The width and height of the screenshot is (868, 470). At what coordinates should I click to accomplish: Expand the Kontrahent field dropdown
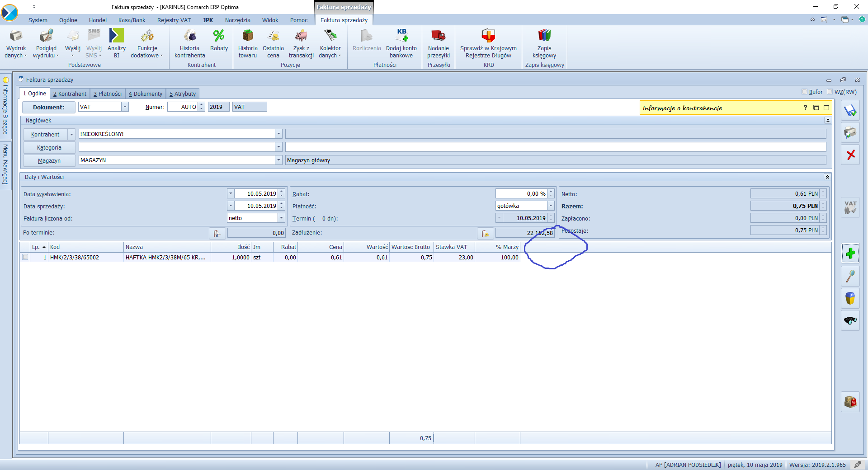click(x=278, y=134)
